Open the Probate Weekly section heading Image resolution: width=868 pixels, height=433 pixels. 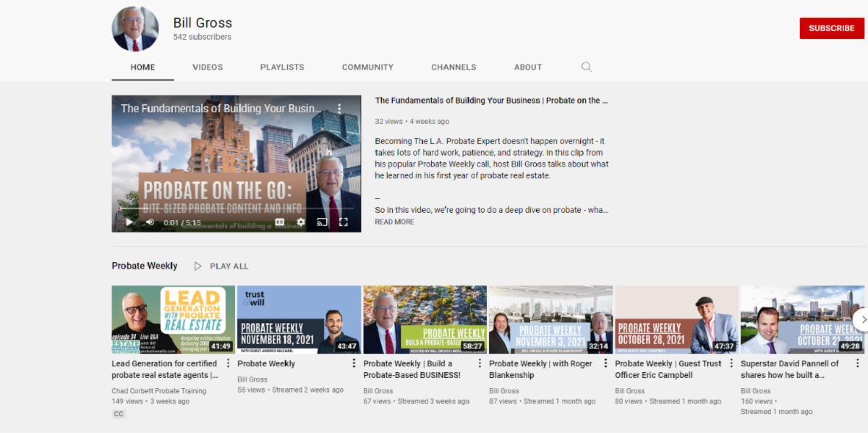click(145, 266)
